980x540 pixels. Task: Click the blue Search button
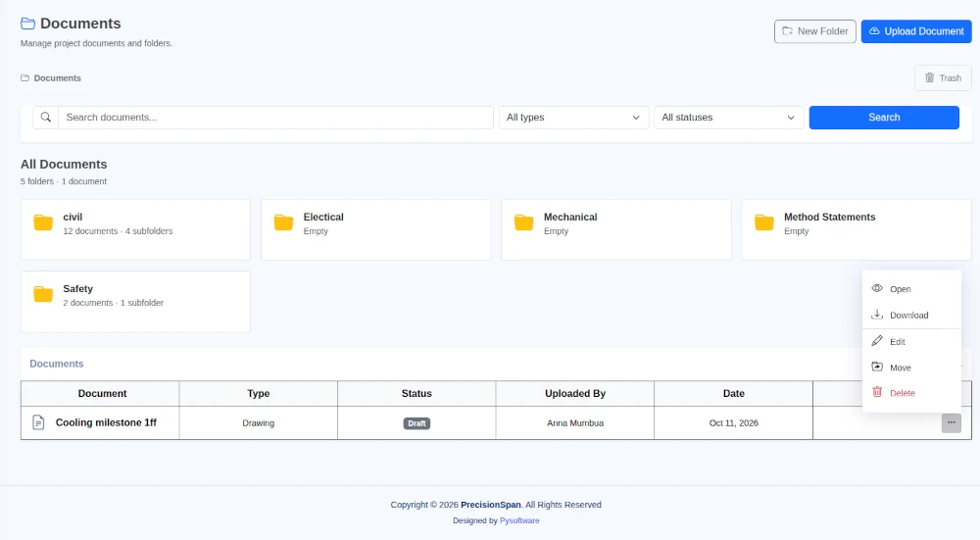884,118
